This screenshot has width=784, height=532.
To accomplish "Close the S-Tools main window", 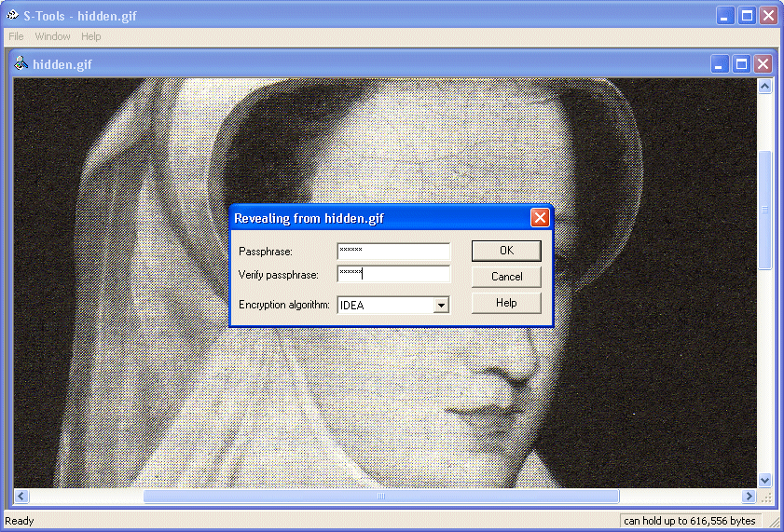I will 768,16.
